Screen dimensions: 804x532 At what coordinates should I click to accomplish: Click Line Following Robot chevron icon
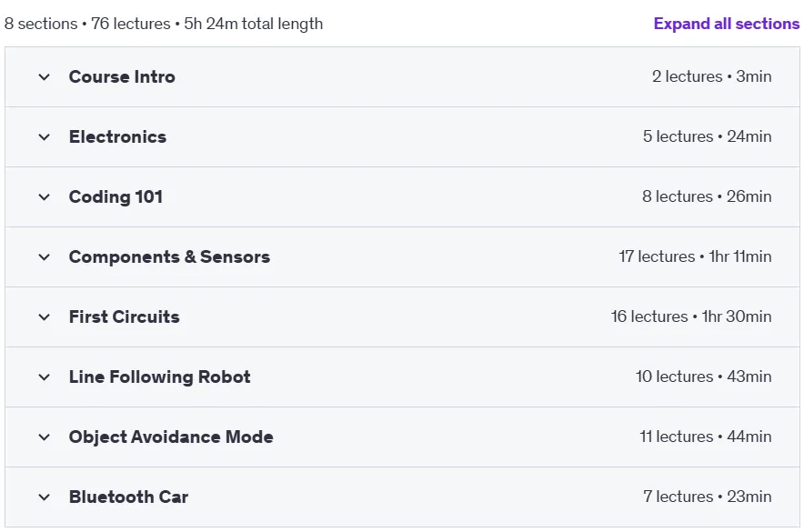pos(44,377)
